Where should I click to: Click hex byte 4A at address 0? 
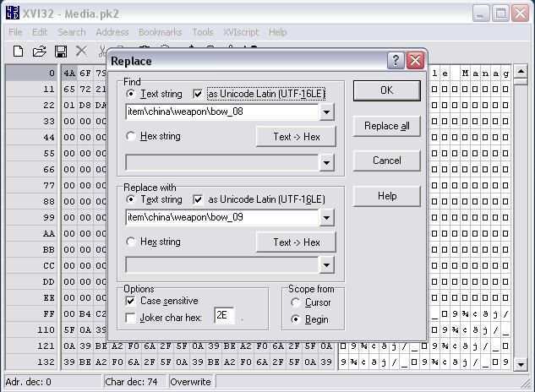pos(69,73)
